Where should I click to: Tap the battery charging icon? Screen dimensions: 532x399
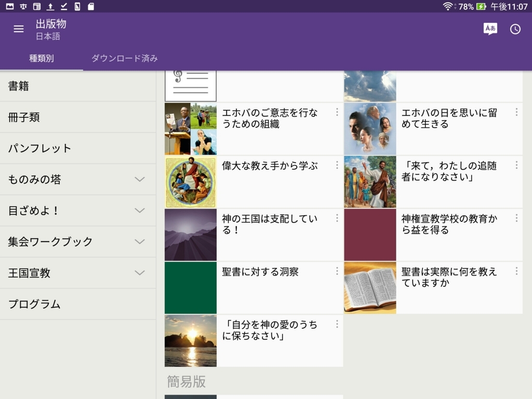481,6
